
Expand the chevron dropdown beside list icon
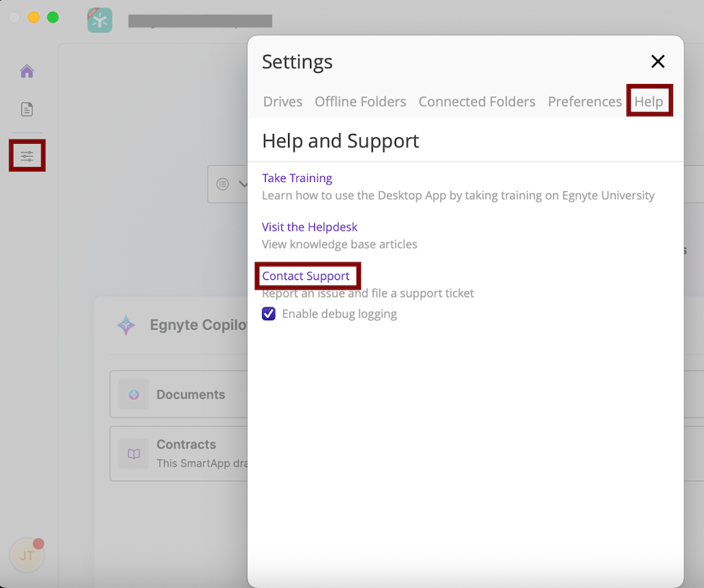tap(245, 184)
